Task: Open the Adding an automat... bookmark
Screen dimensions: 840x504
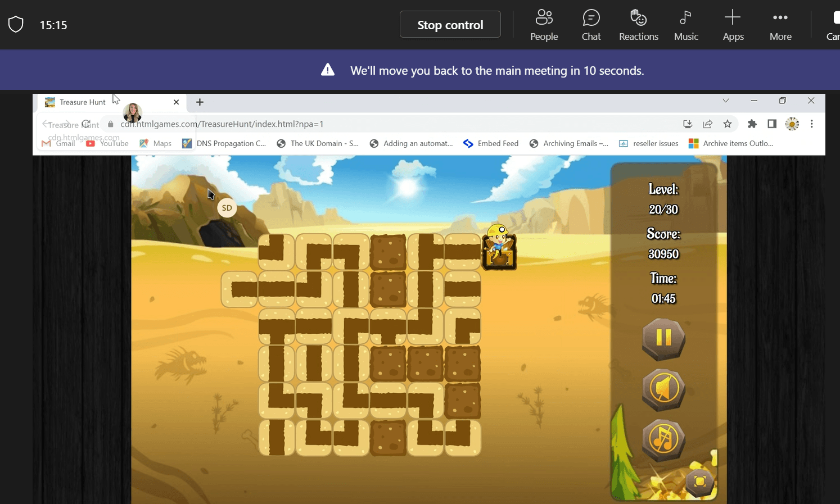Action: (411, 143)
